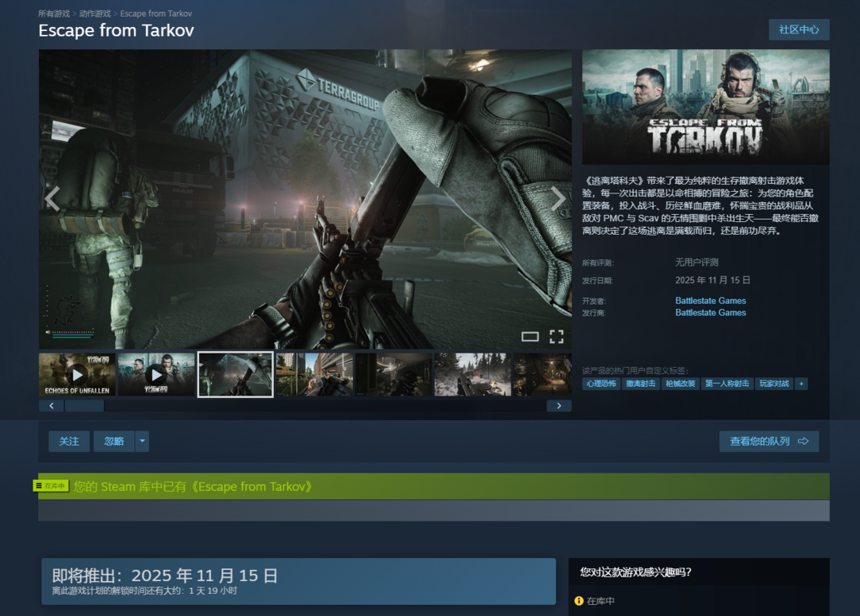The height and width of the screenshot is (616, 860).
Task: Switch media viewer to theater mode
Action: (530, 337)
